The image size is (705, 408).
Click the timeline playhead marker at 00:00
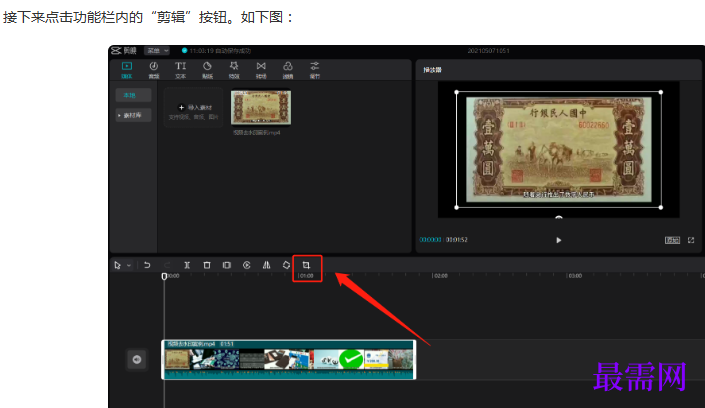164,276
